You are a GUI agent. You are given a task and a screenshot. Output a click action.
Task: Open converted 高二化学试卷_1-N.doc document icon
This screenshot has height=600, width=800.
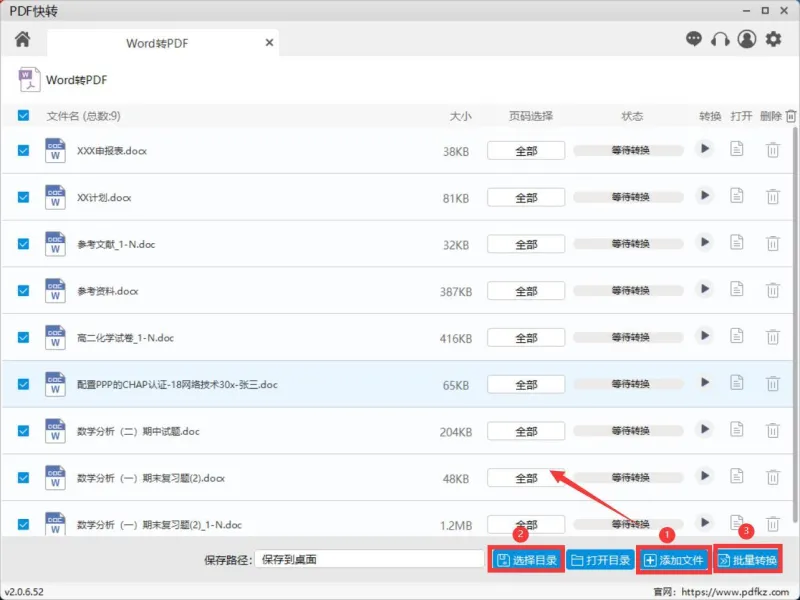coord(736,336)
